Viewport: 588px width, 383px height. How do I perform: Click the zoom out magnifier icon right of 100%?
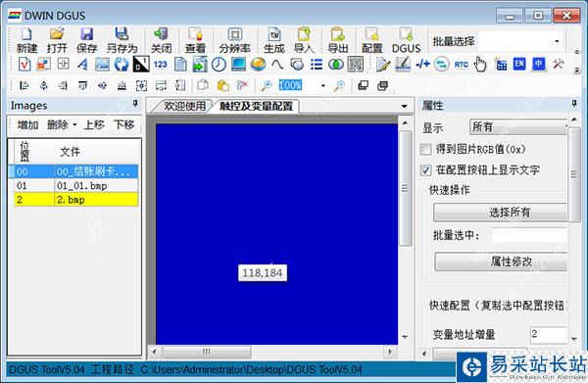339,86
